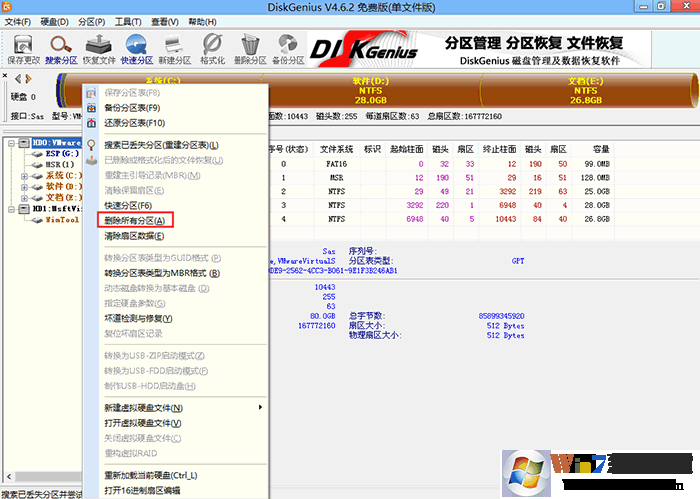Collapse the HD0 disk tree node

9,143
